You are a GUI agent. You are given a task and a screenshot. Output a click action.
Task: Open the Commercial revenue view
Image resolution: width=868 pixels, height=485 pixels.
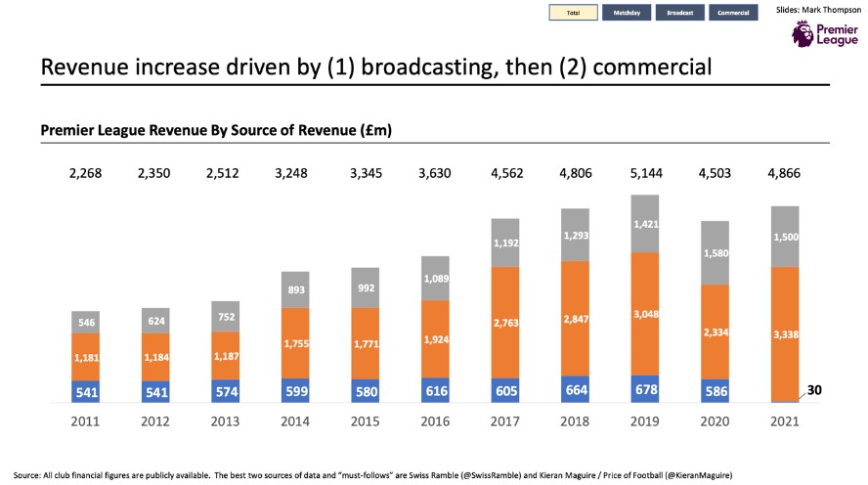point(734,13)
